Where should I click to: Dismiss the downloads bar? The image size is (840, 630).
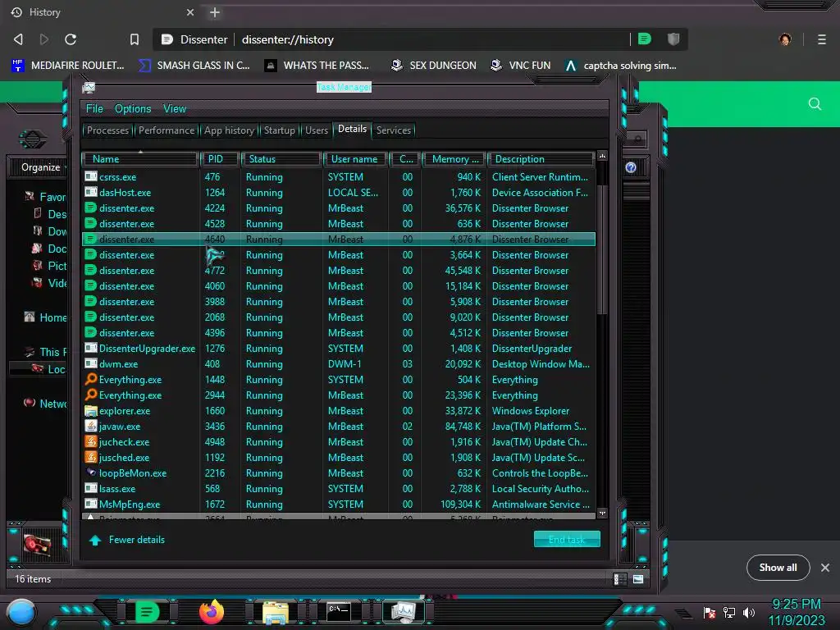[x=825, y=568]
